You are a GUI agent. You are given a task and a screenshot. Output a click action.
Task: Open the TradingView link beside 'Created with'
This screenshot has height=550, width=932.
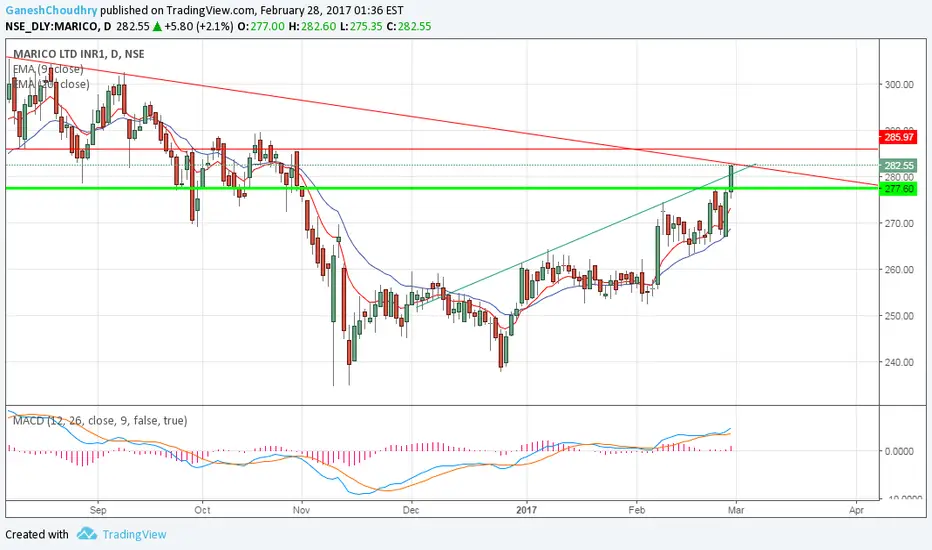[134, 534]
